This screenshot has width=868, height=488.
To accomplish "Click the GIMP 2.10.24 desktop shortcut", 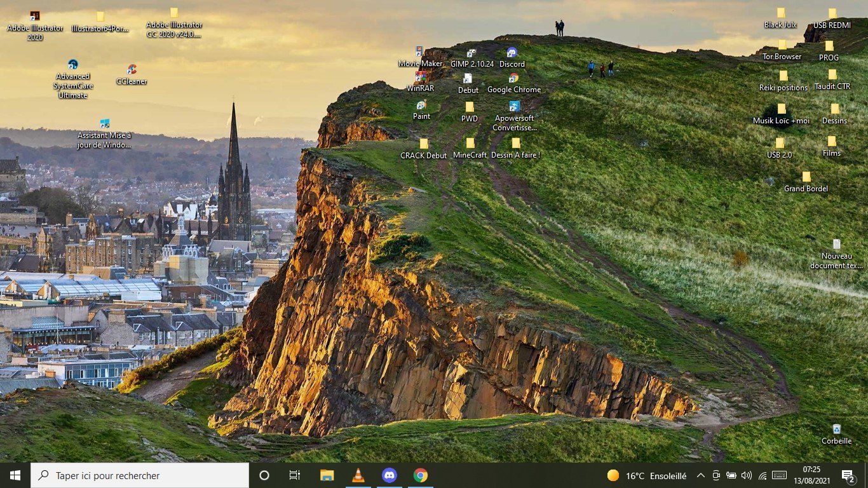I will (x=471, y=53).
